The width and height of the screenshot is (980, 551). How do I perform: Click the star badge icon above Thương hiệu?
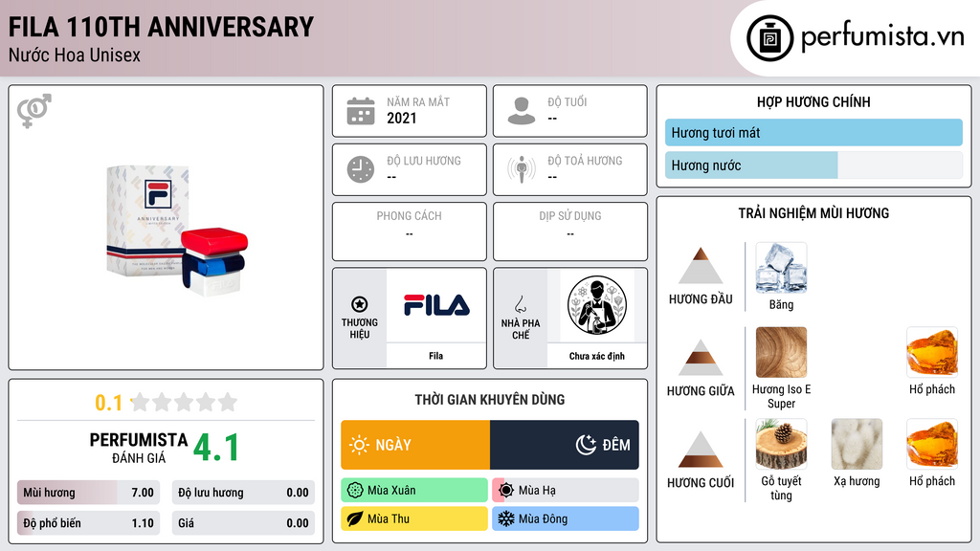pos(360,304)
